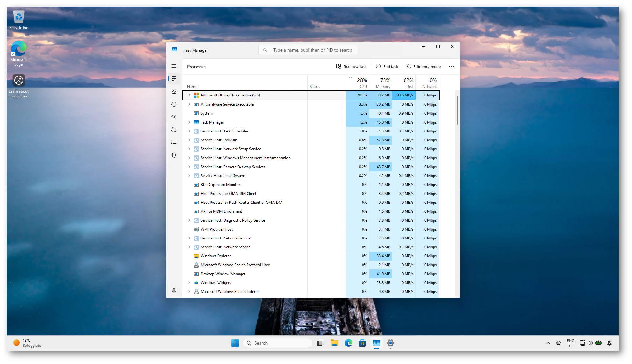Open the Performance page in sidebar

[174, 91]
